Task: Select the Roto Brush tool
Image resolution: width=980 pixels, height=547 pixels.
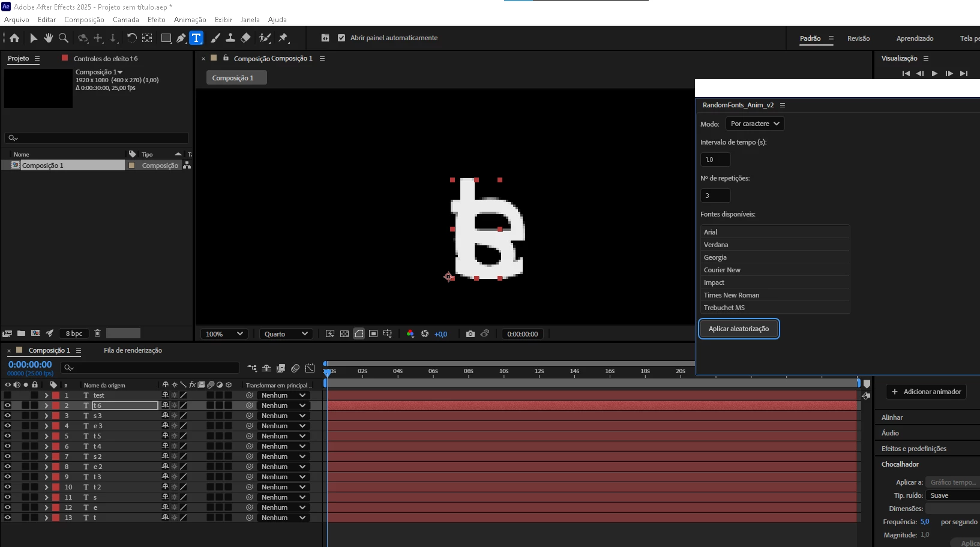Action: (x=265, y=38)
